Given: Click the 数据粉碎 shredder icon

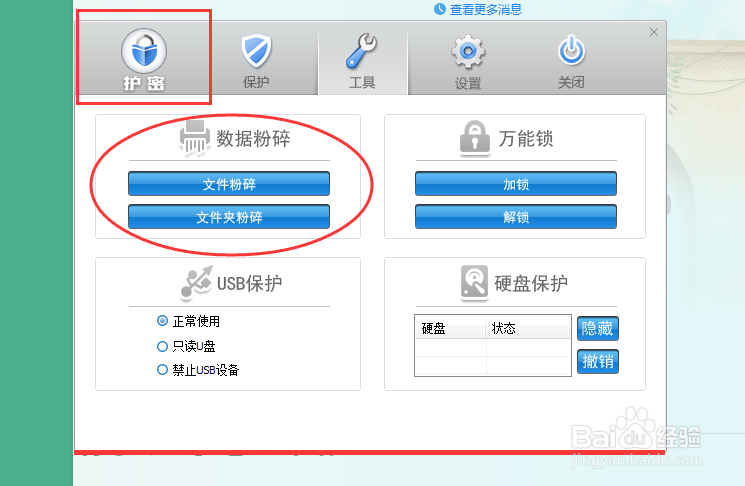Looking at the screenshot, I should (x=195, y=137).
